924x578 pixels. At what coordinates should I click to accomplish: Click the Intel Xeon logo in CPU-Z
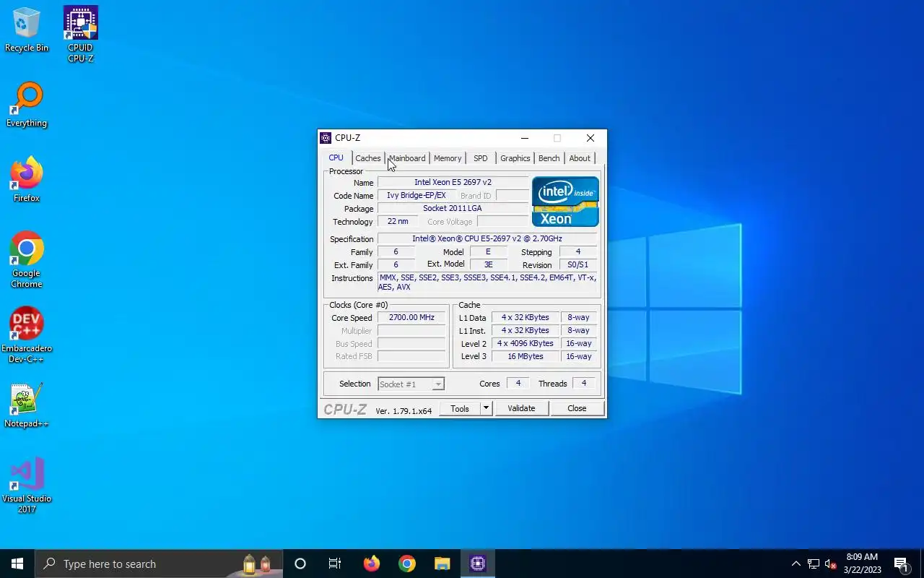(565, 202)
